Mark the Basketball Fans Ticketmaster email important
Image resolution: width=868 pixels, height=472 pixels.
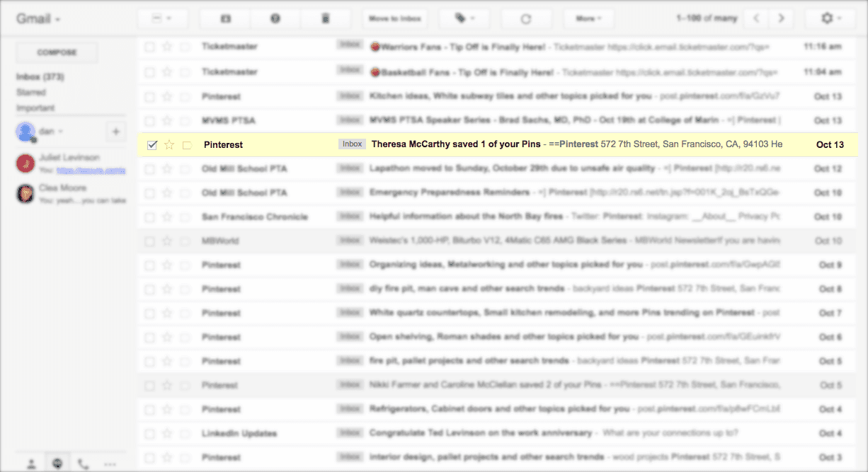pos(185,72)
